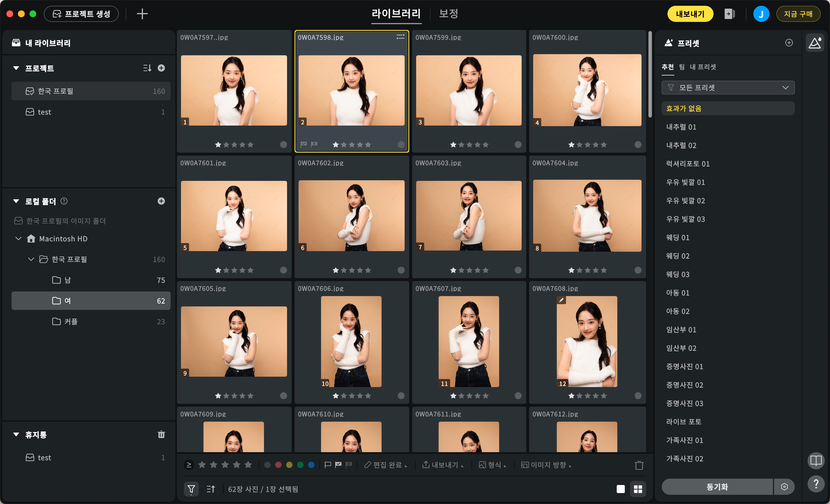Screen dimensions: 830x504
Task: Add a new project with the 프로젝트 plus icon
Action: 161,68
